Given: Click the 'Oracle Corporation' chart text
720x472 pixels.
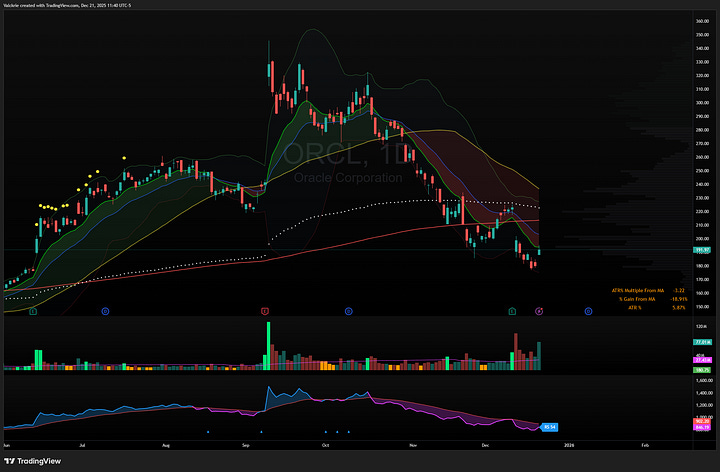Looking at the screenshot, I should [x=348, y=178].
